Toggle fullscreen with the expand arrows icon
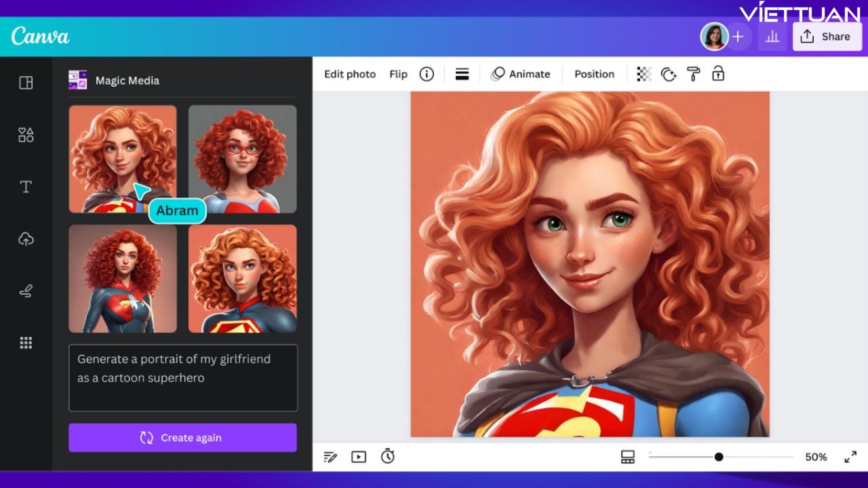868x488 pixels. pyautogui.click(x=850, y=457)
